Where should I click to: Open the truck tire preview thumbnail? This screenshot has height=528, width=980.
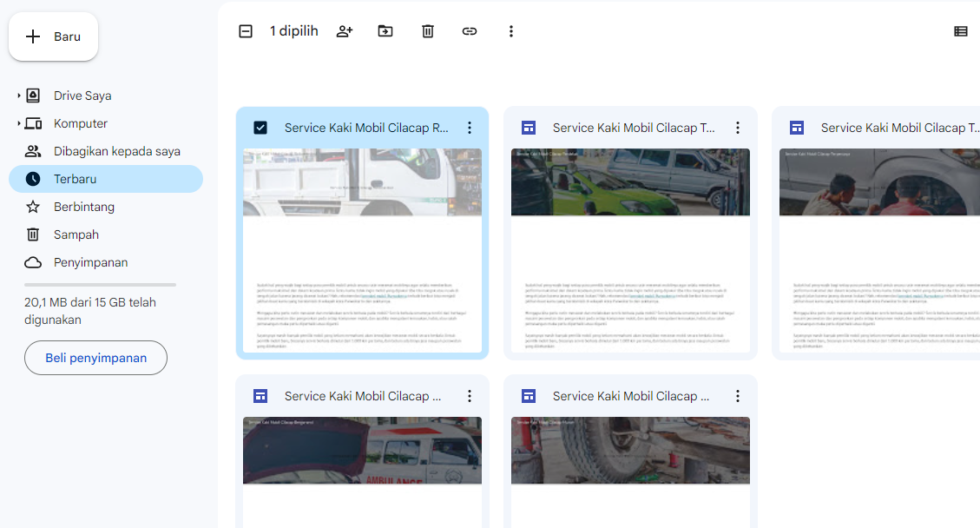click(631, 472)
